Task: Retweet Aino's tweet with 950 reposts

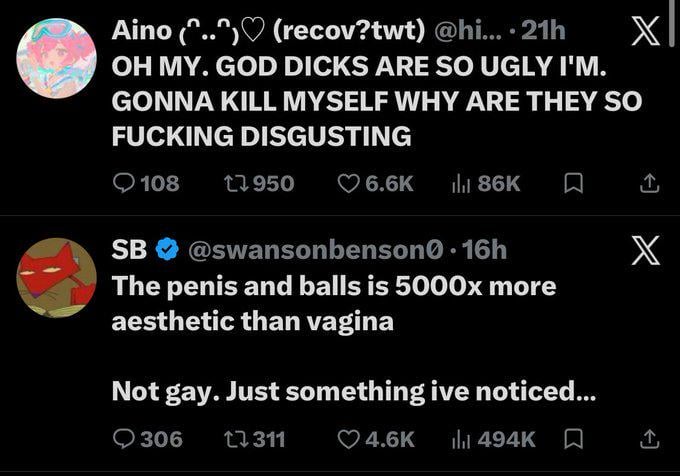Action: pyautogui.click(x=259, y=183)
